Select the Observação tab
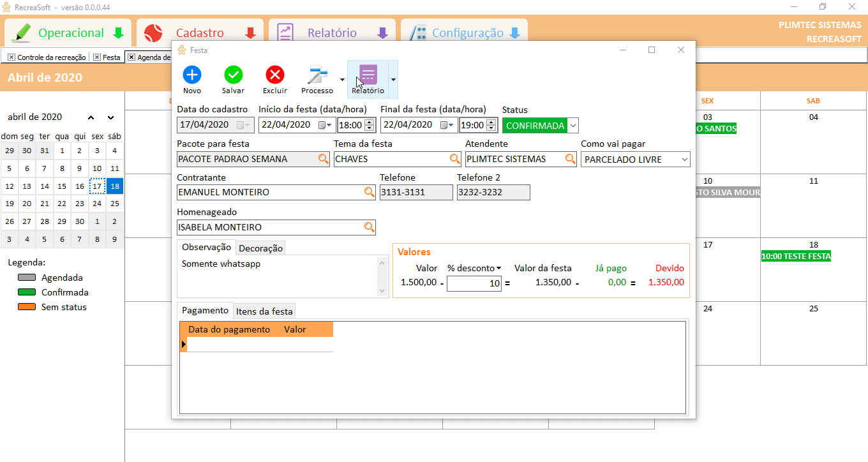868x462 pixels. coord(206,247)
